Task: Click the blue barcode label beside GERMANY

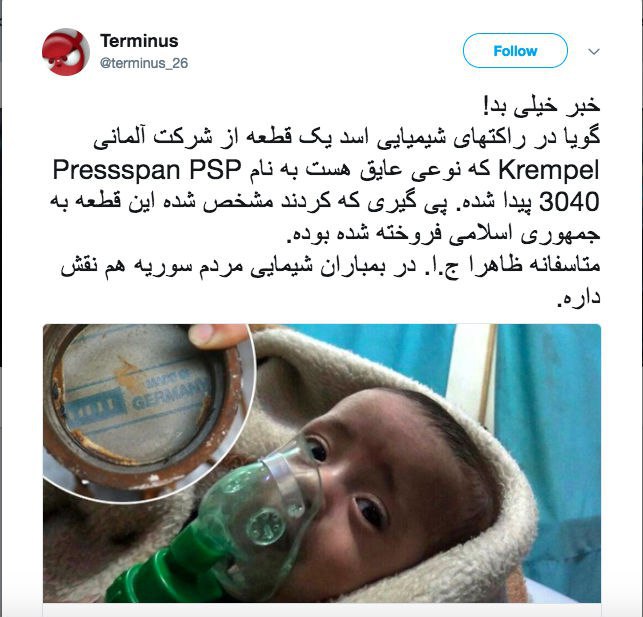Action: 95,406
